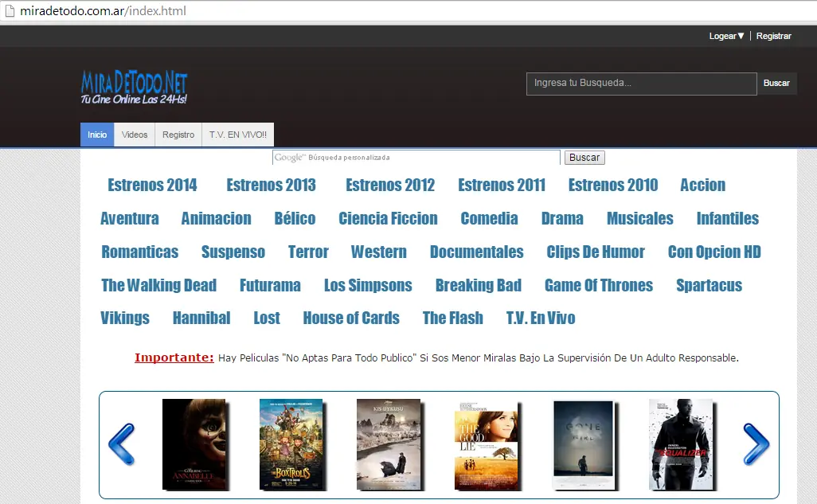The height and width of the screenshot is (504, 817).
Task: Select the Accion genre link
Action: click(x=703, y=185)
